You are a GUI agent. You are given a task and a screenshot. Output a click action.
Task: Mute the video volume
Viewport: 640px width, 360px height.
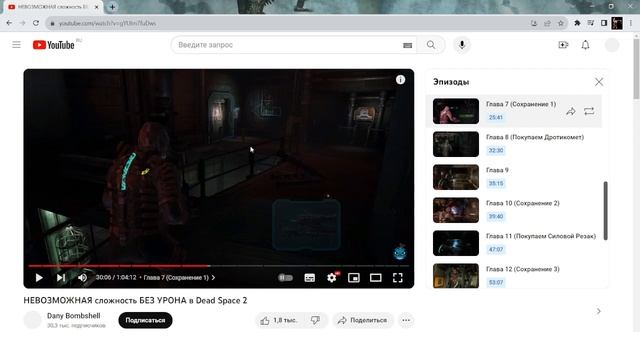pyautogui.click(x=82, y=278)
